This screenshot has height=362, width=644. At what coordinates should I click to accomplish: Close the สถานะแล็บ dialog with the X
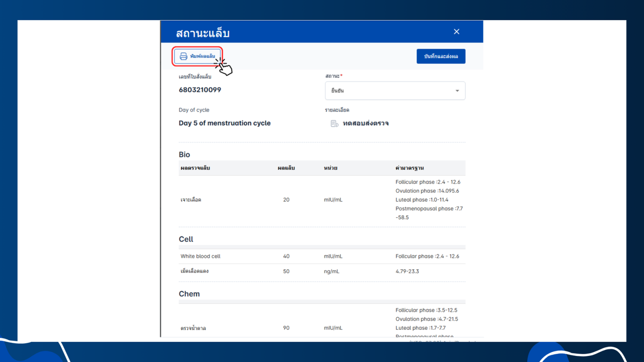[456, 31]
